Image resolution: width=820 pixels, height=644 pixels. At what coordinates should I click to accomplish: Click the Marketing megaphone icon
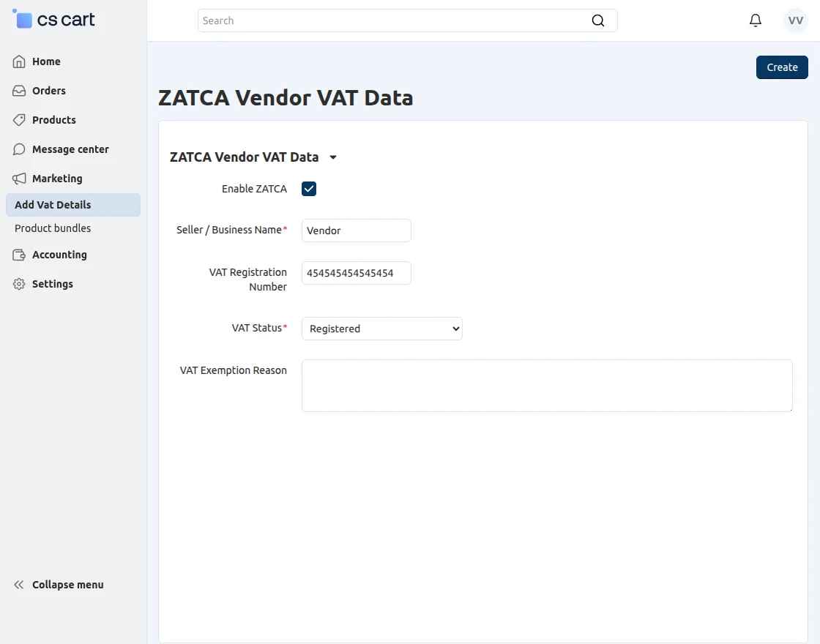[x=19, y=179]
